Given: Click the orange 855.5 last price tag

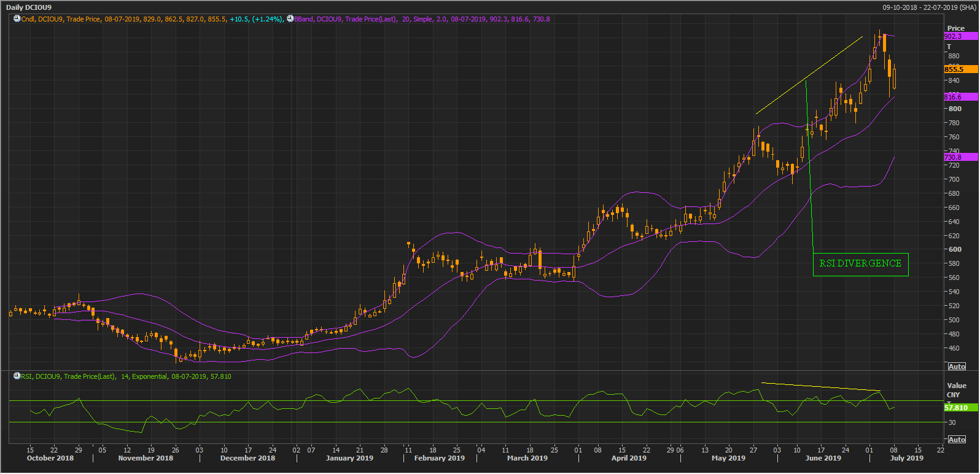Looking at the screenshot, I should tap(961, 69).
